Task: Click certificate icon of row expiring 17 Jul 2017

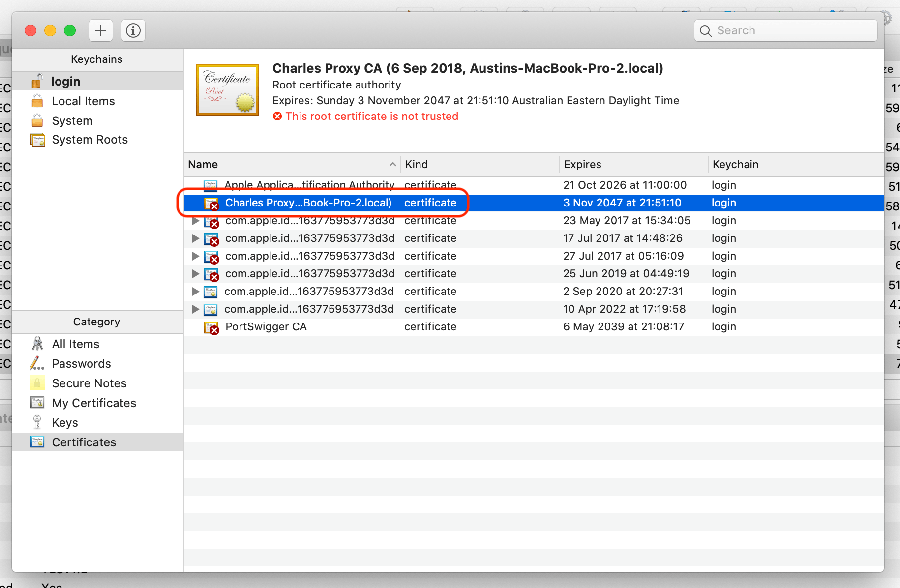Action: coord(211,239)
